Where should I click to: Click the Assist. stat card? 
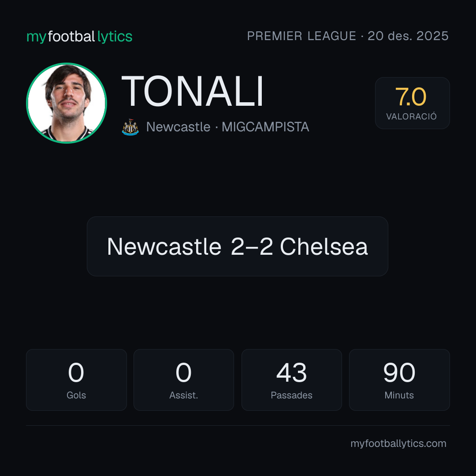(184, 380)
